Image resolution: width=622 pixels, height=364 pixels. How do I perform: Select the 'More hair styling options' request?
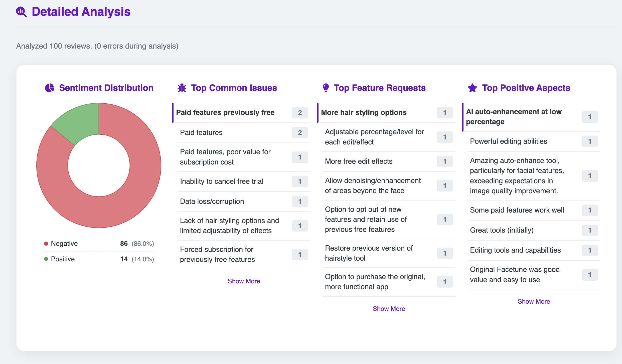coord(364,112)
